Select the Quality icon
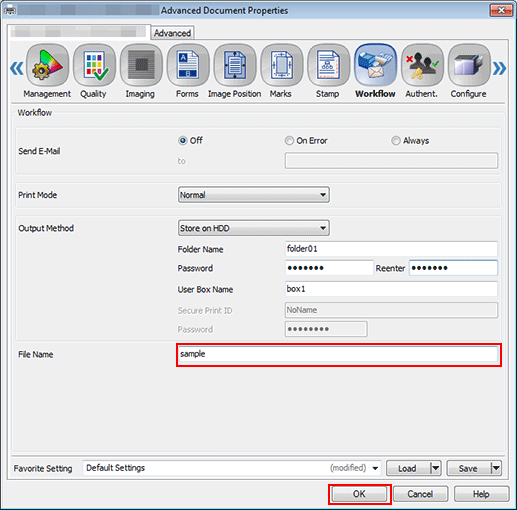Viewport: 517px width, 510px height. pos(94,65)
